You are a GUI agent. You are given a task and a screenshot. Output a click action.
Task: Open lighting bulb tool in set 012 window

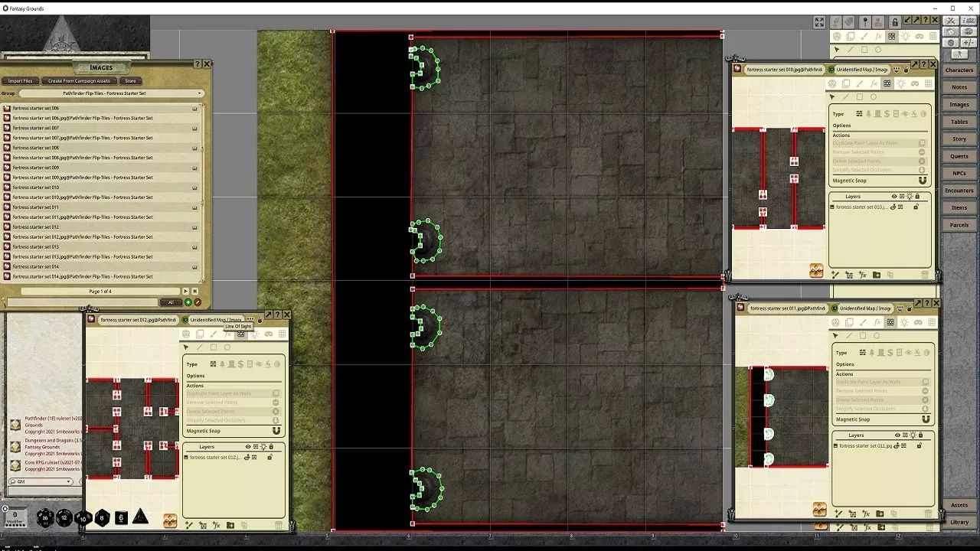254,334
